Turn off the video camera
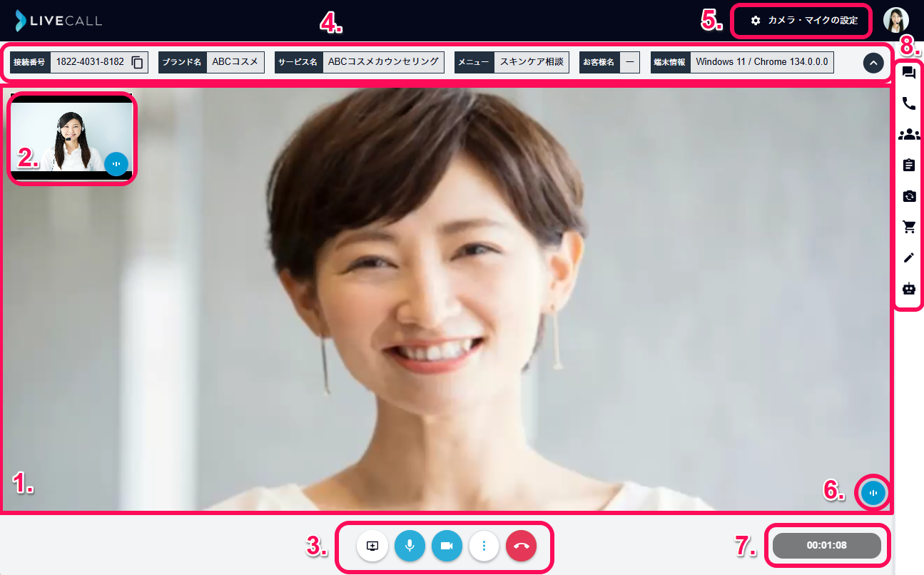 447,546
